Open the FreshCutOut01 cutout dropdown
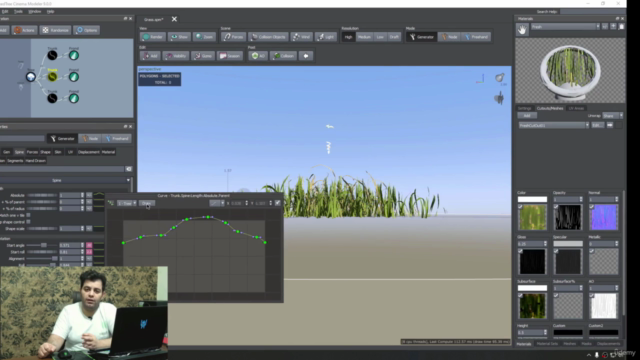This screenshot has width=640, height=360. coord(553,125)
